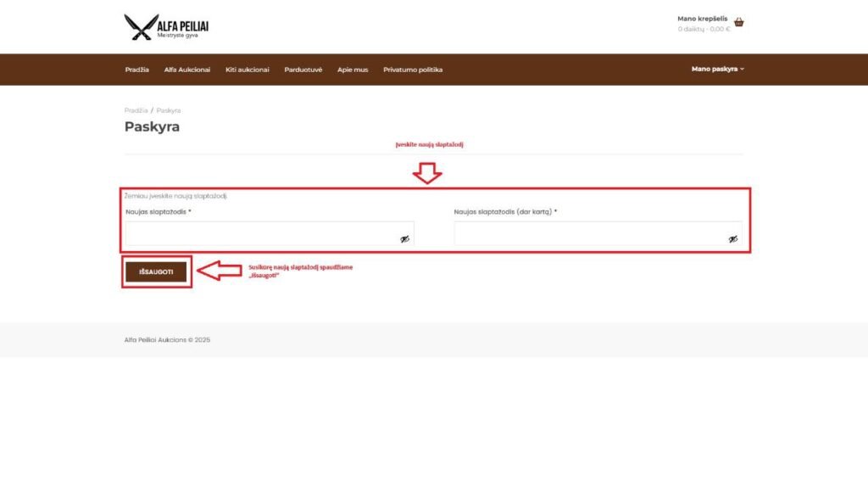Open the Parduotuvė menu item

tap(303, 70)
